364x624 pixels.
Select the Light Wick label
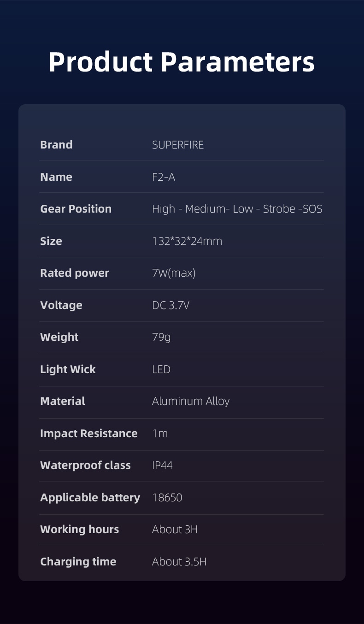pyautogui.click(x=68, y=369)
